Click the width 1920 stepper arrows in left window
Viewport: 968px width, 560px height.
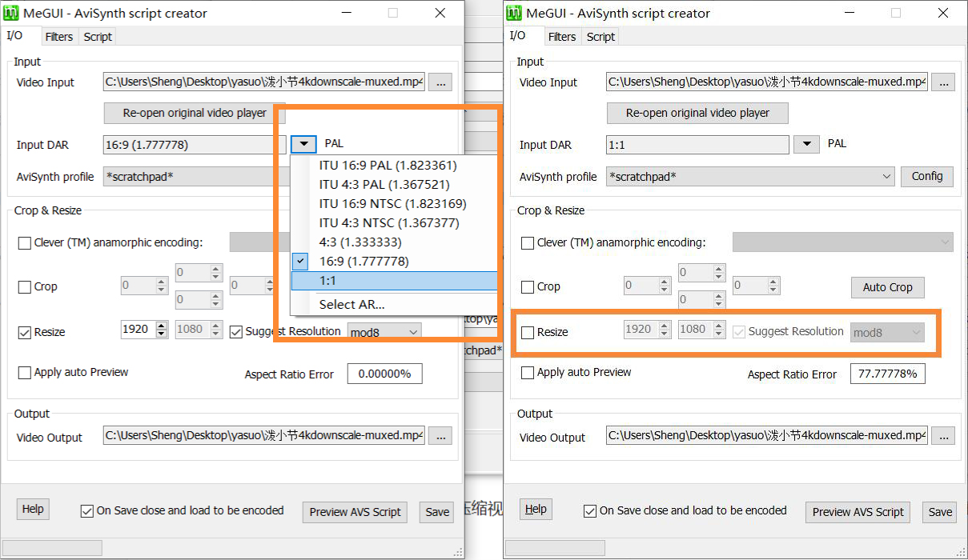162,329
